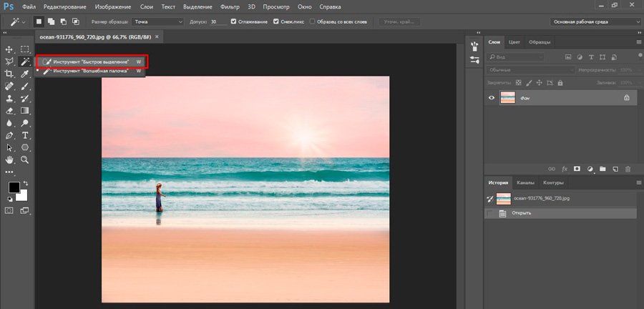Swap foreground and background colors
The image size is (644, 309).
26,183
